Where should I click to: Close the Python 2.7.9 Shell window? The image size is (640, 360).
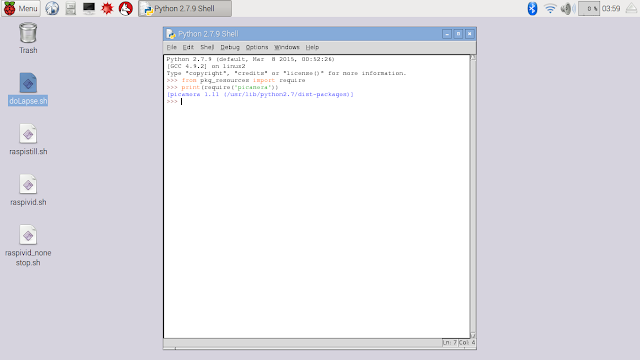470,34
